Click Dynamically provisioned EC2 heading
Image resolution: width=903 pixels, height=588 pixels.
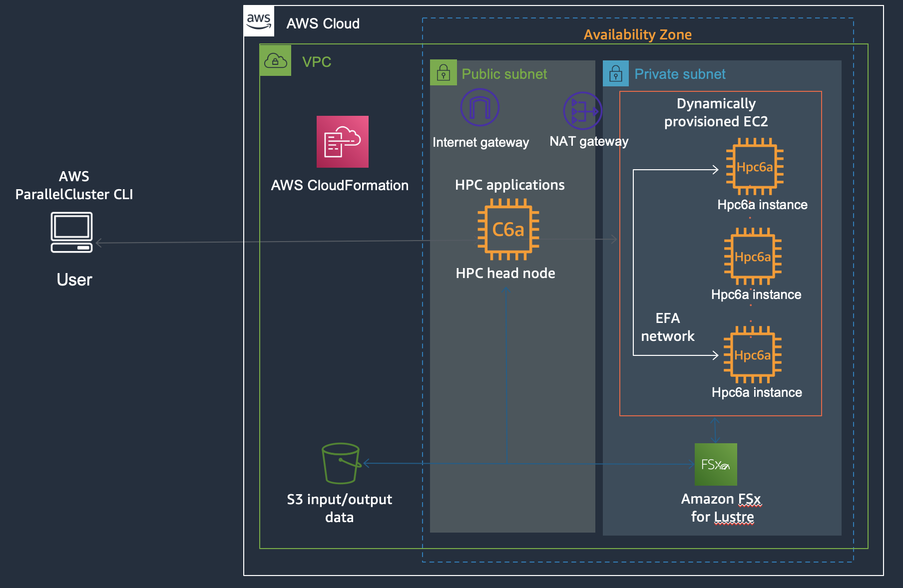click(716, 112)
